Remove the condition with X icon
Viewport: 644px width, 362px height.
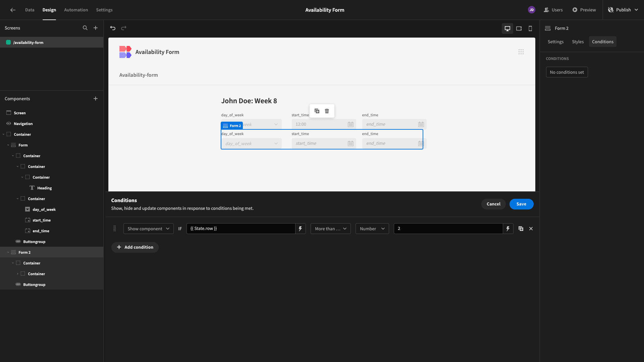pyautogui.click(x=531, y=229)
